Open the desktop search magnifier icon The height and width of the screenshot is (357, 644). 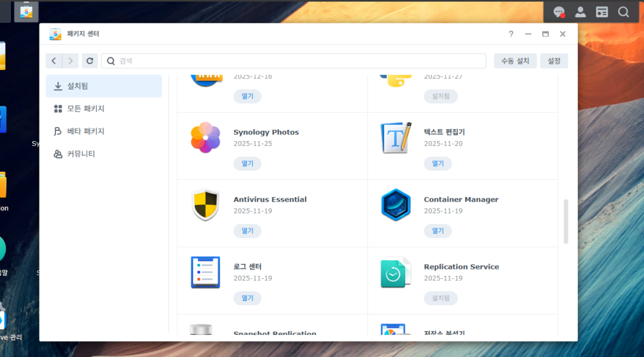[623, 12]
